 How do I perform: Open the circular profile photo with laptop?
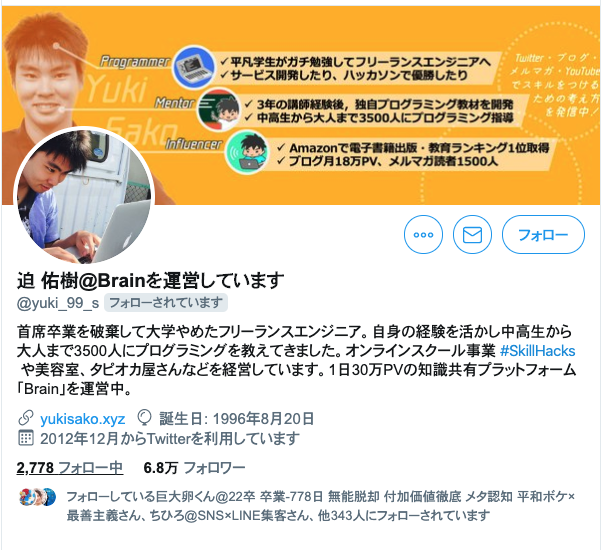tap(84, 197)
